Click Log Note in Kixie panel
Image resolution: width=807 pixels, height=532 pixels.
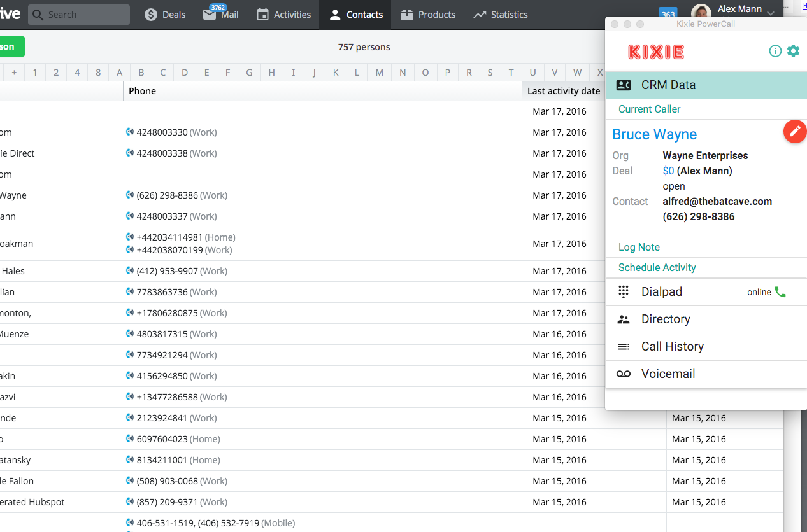tap(639, 247)
